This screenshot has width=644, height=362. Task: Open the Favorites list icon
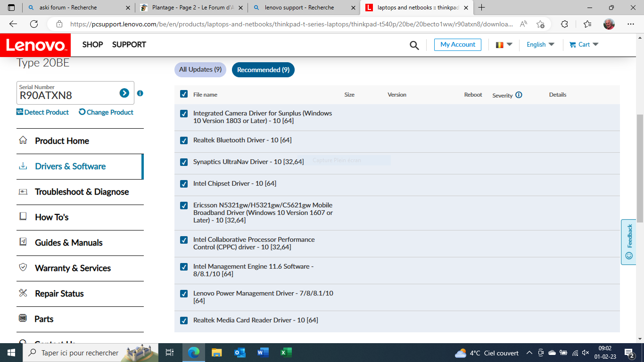tap(587, 24)
